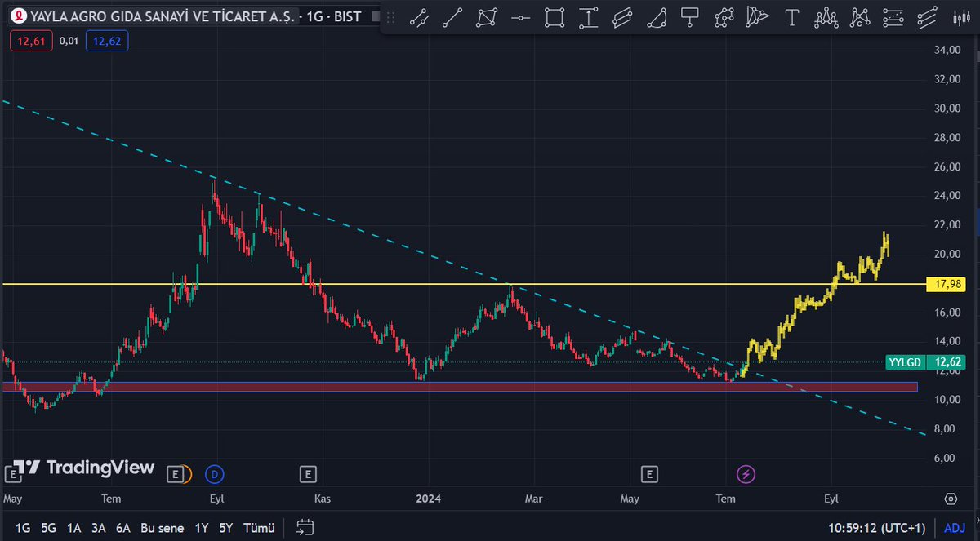Choose the polyline path tool
The image size is (980, 541).
pos(724,16)
